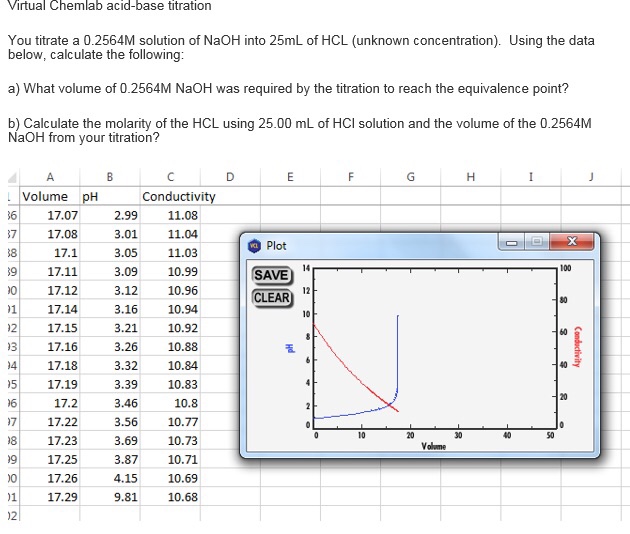Viewport: 630px width, 534px height.
Task: Select column B header
Action: click(110, 177)
